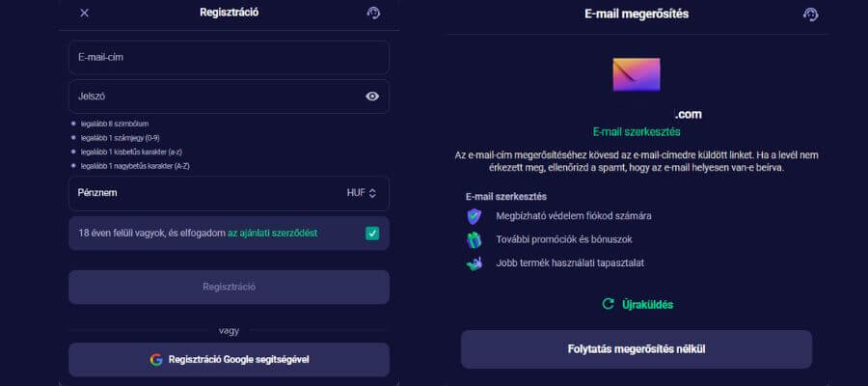Click the Újraküldés refresh arrow icon
This screenshot has height=386, width=868.
(x=608, y=304)
